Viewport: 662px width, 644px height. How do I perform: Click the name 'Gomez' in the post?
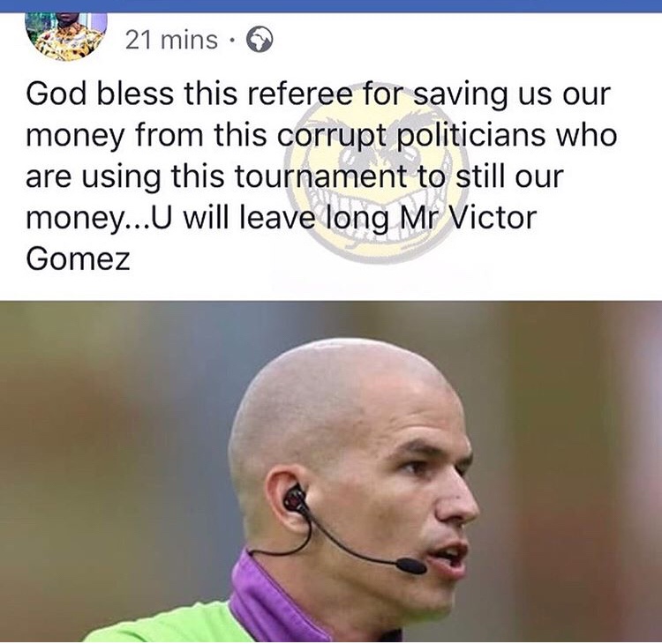point(78,258)
